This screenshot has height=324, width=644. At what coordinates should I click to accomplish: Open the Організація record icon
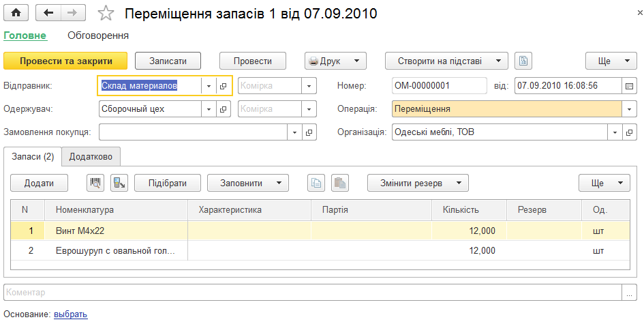coord(629,132)
